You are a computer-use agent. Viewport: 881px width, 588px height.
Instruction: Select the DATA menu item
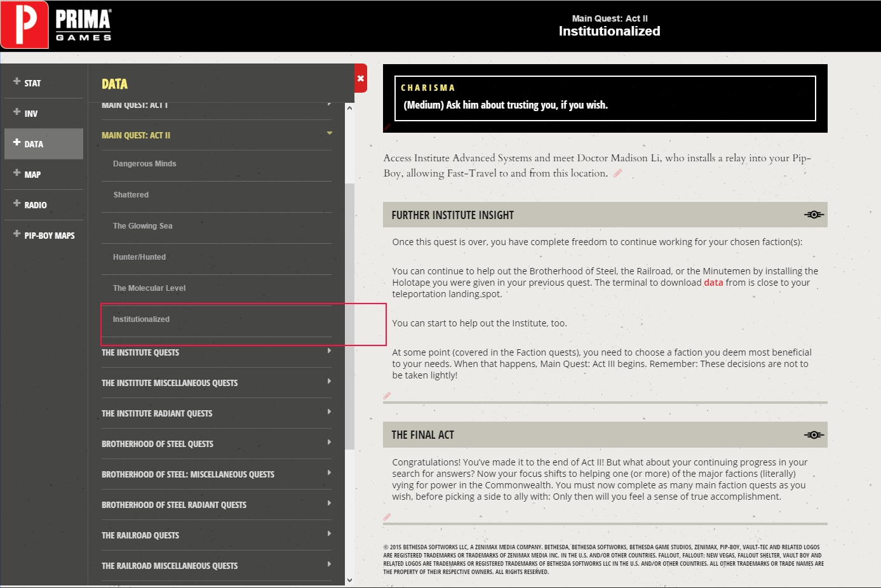44,144
